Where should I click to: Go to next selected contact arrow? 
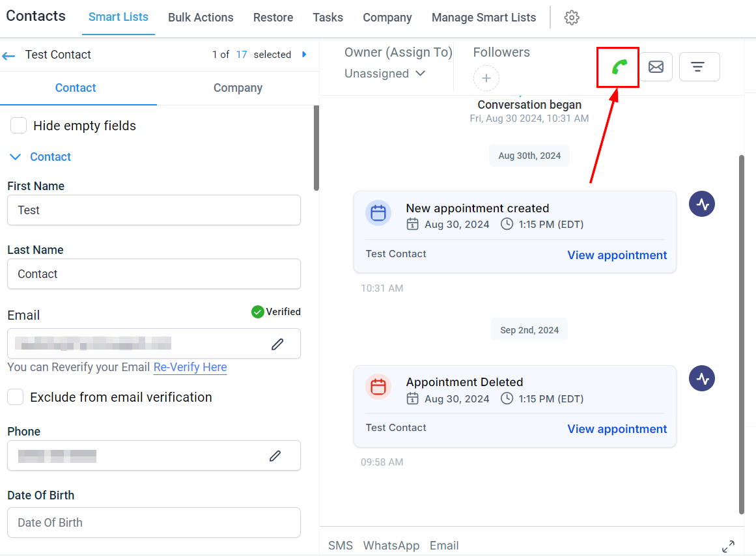304,55
